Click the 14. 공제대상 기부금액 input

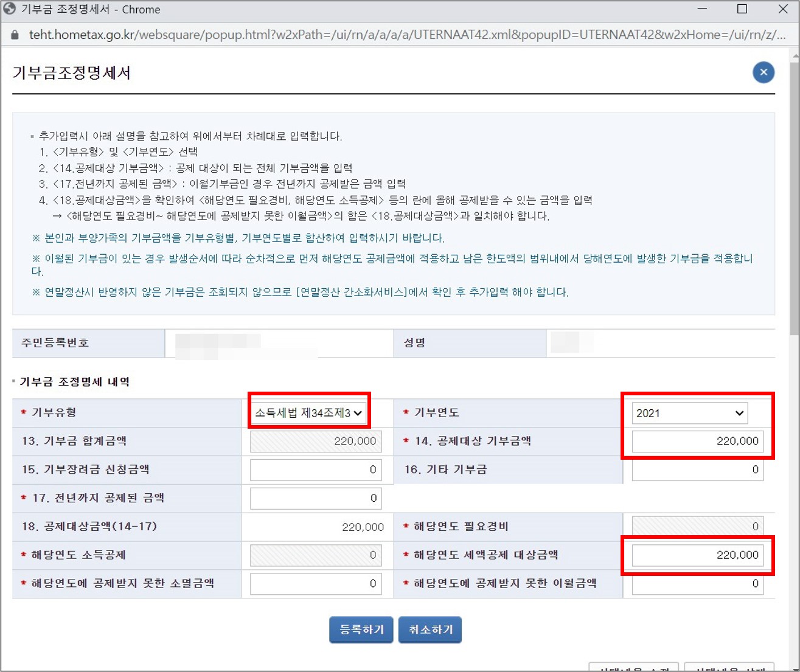click(x=698, y=441)
